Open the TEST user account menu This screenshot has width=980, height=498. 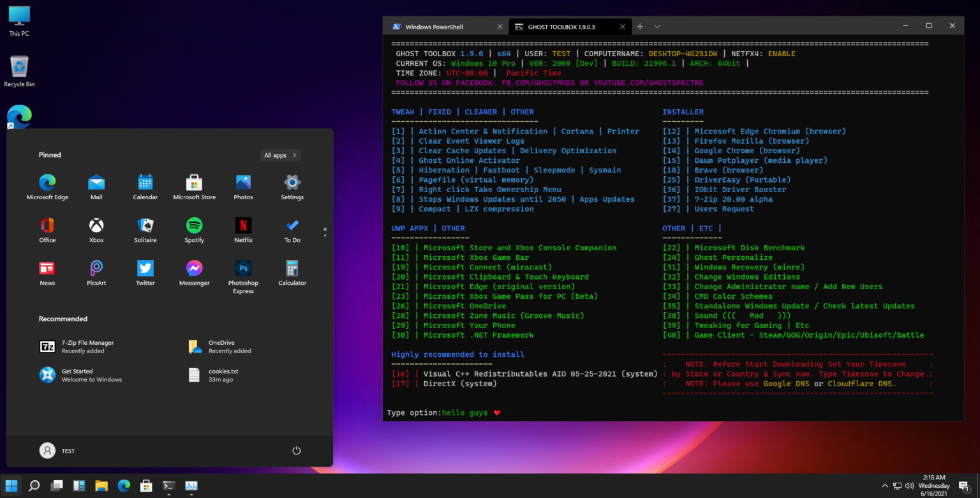(57, 451)
